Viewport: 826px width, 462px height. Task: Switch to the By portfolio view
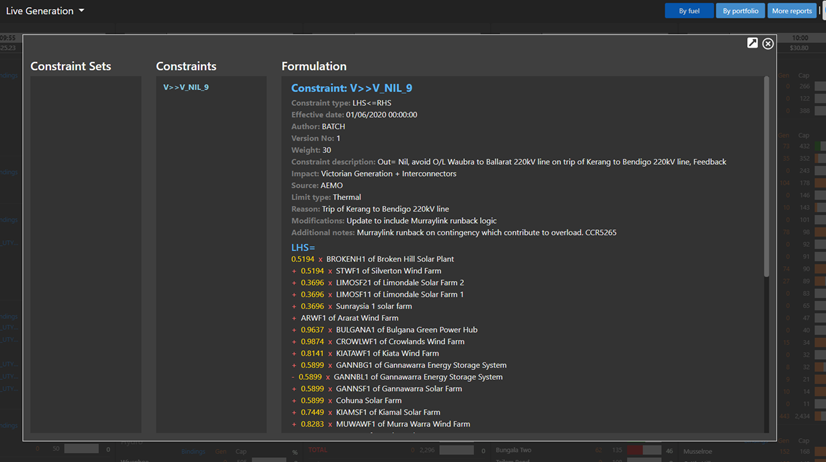coord(740,11)
